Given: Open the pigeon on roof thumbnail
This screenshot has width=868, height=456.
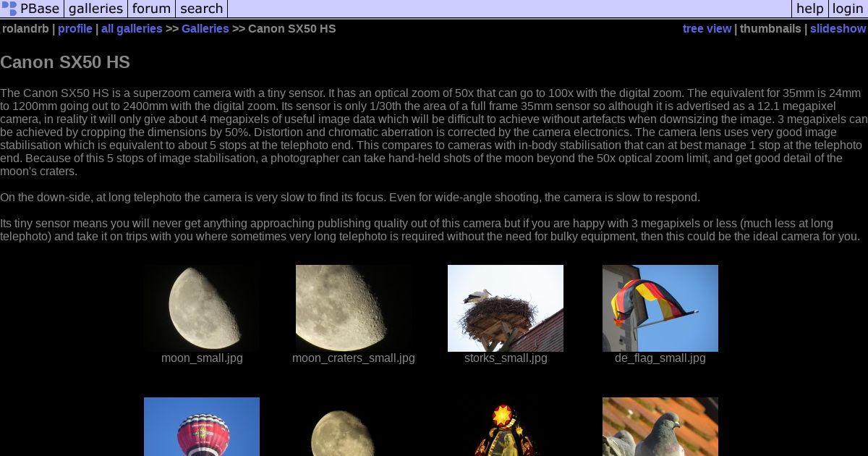Looking at the screenshot, I should click(x=660, y=426).
